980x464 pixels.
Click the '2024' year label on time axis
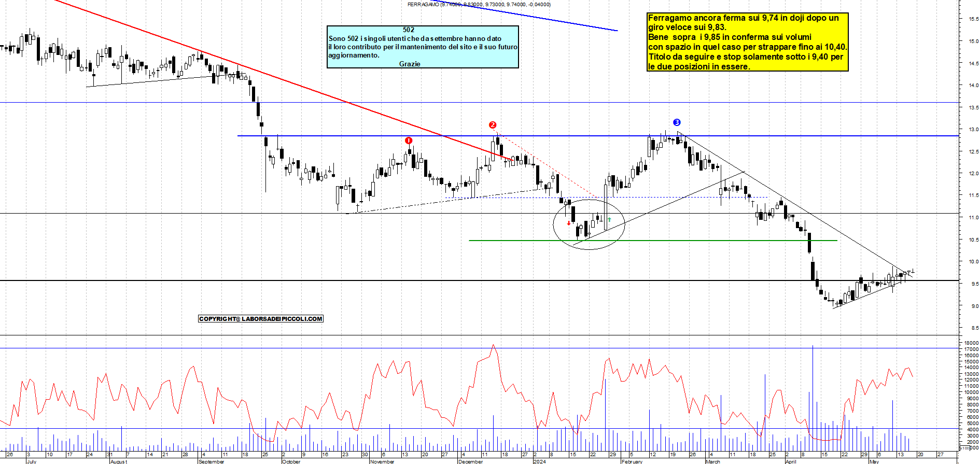click(x=540, y=461)
